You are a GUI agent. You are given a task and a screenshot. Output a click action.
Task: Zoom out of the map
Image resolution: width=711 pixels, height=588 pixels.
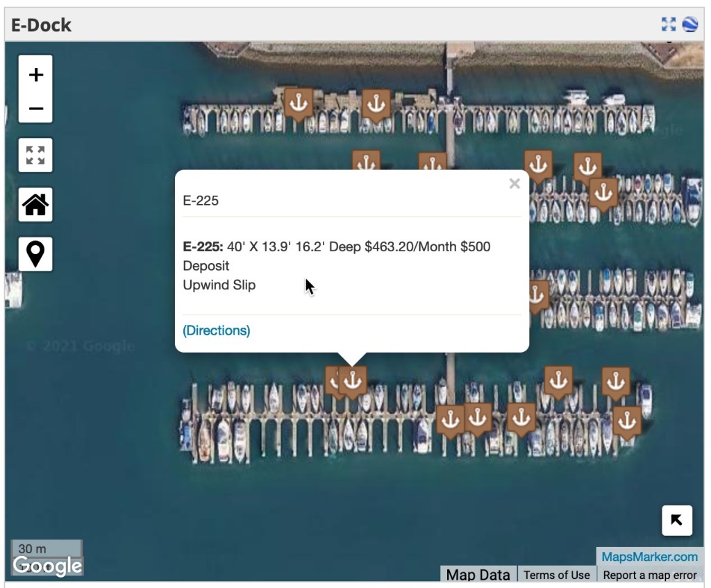[35, 108]
